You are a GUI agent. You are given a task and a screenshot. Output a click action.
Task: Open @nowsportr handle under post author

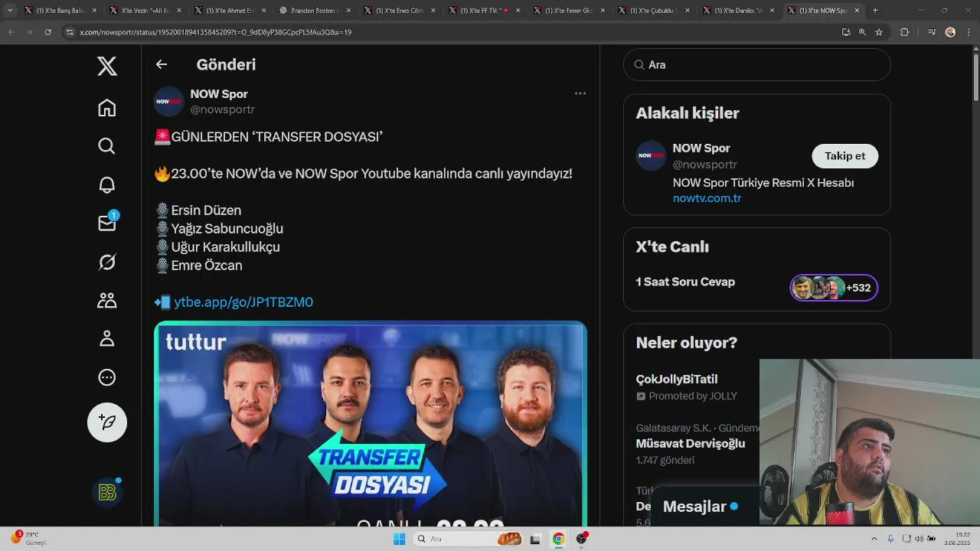pyautogui.click(x=222, y=109)
